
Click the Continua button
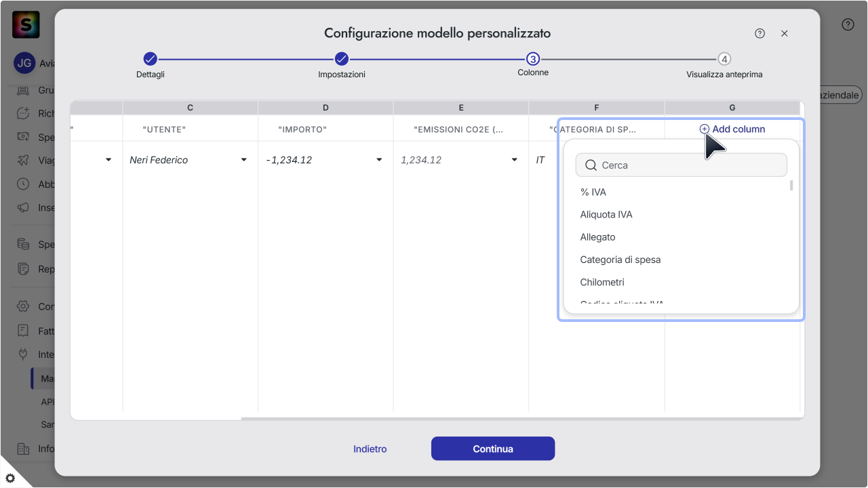point(493,449)
